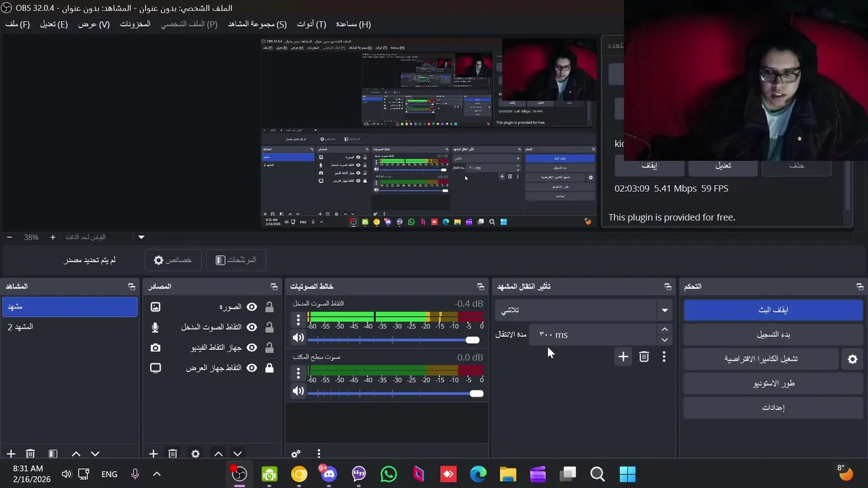Lock the image source (الصورة) padlock
The height and width of the screenshot is (488, 868).
tap(269, 307)
